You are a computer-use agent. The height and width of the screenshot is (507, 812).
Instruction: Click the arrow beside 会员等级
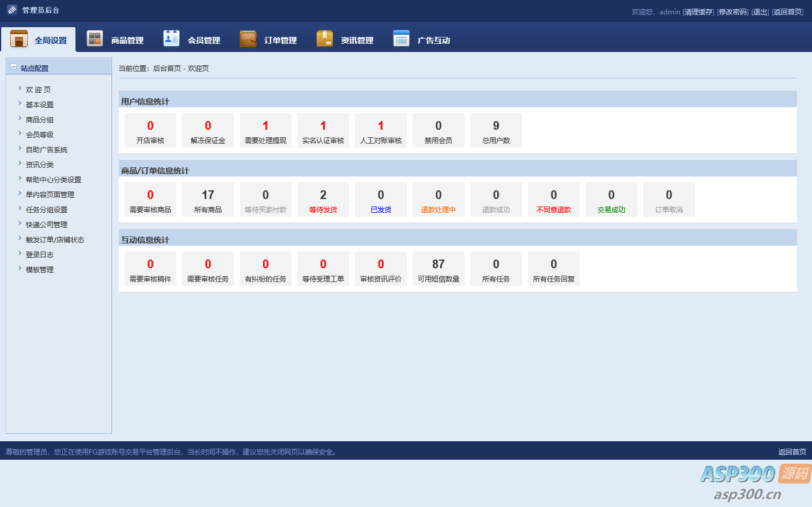coord(20,133)
